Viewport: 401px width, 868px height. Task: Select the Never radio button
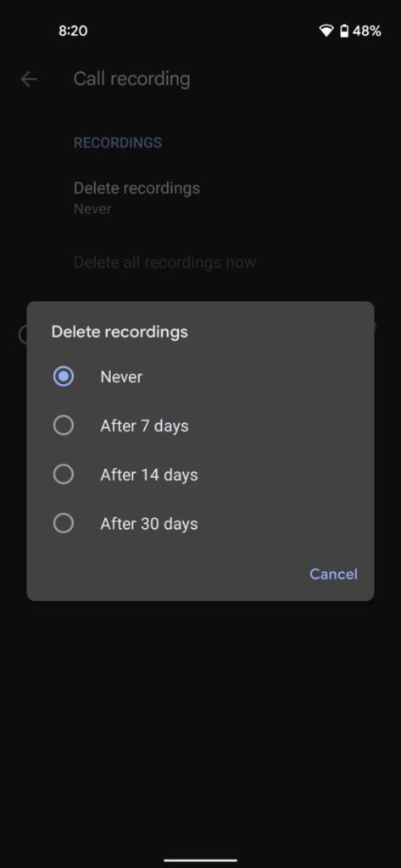click(63, 377)
